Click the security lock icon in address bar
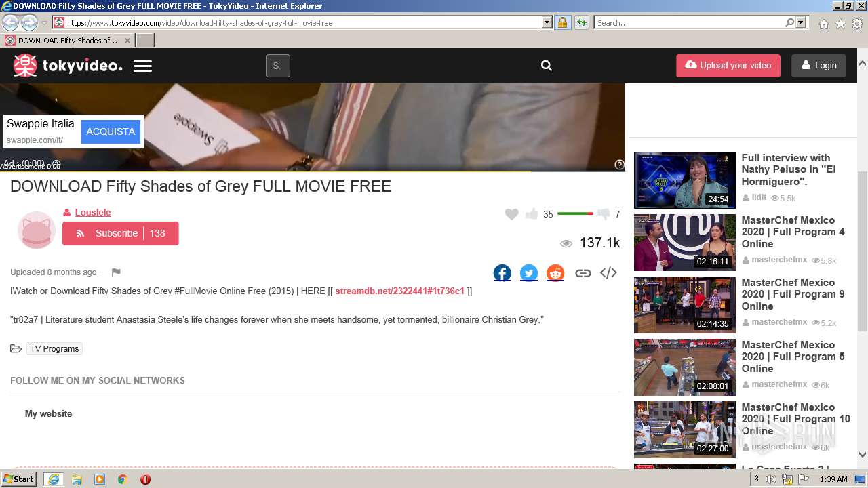This screenshot has height=488, width=868. click(x=562, y=22)
